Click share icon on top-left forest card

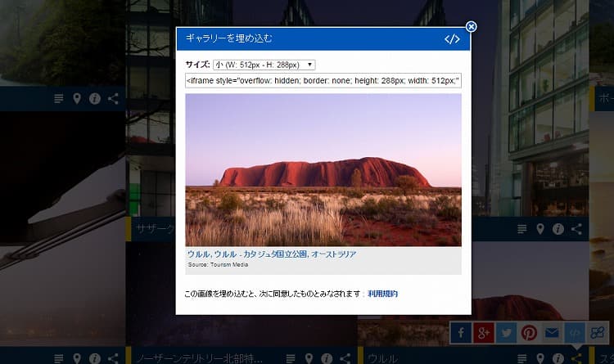pos(113,98)
